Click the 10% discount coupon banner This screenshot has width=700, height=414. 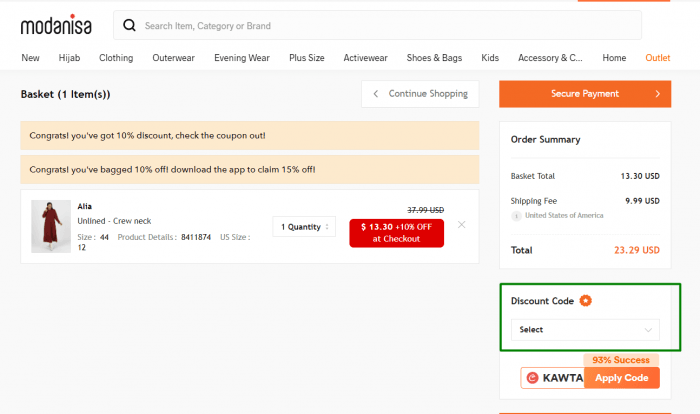250,135
